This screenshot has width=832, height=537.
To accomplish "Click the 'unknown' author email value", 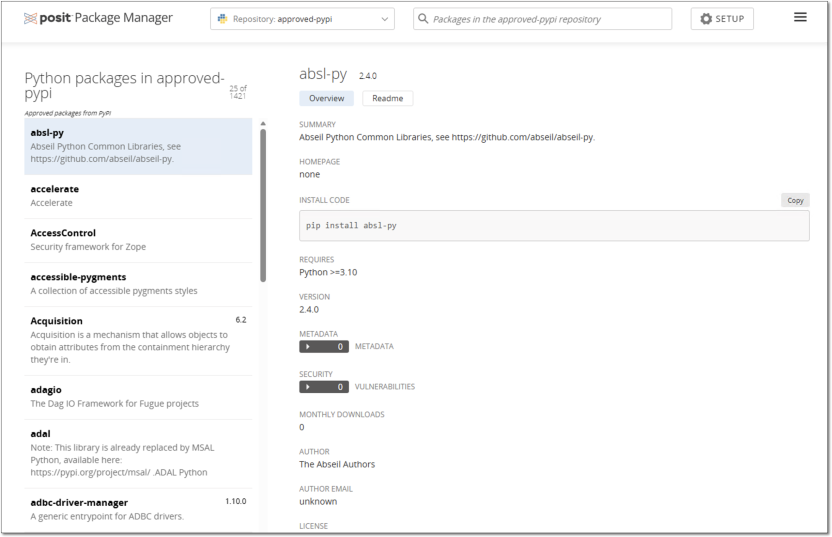I will point(318,501).
